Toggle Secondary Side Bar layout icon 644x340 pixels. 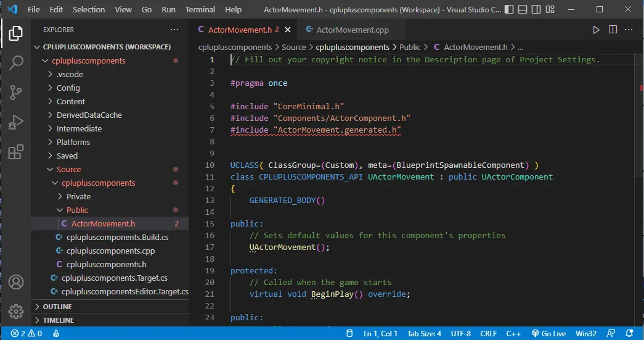pyautogui.click(x=536, y=9)
